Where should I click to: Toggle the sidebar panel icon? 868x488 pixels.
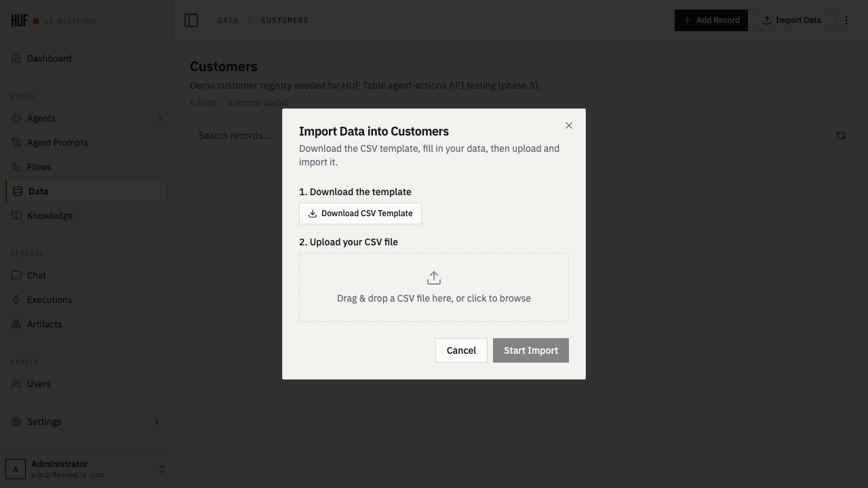tap(191, 20)
